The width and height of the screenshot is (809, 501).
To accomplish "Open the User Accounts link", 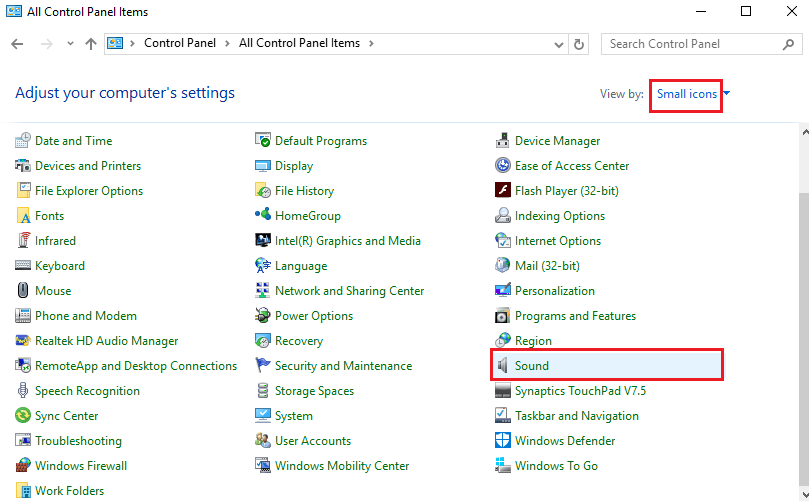I will coord(313,440).
